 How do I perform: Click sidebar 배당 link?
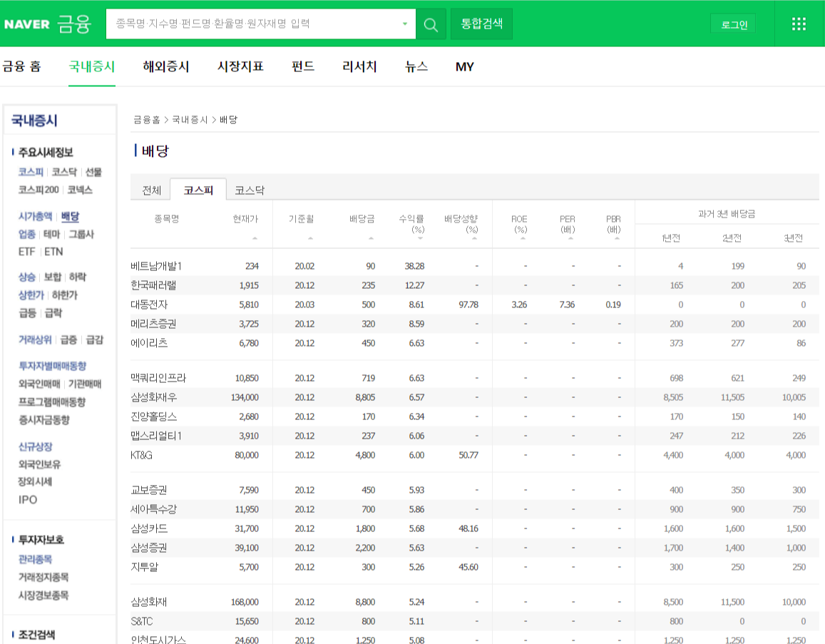pos(70,216)
